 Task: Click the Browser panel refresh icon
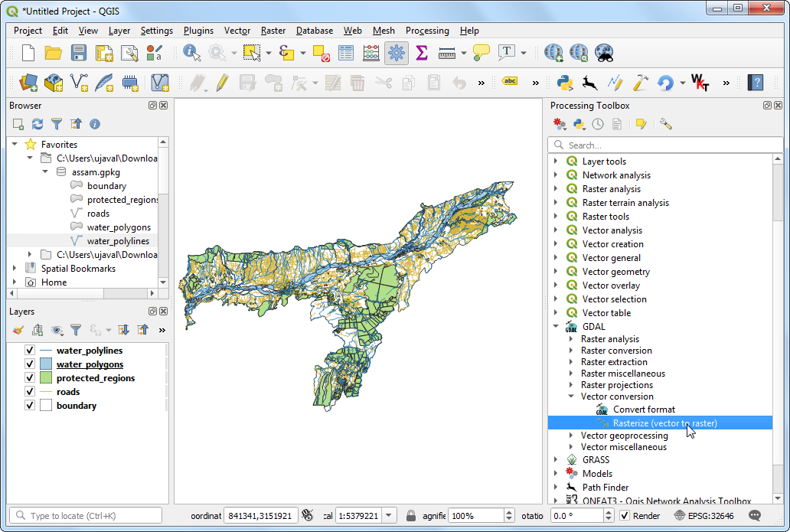pyautogui.click(x=38, y=124)
